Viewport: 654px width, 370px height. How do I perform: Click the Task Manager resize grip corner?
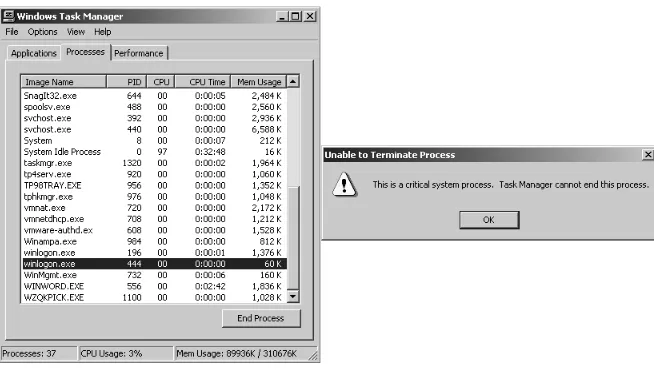313,355
